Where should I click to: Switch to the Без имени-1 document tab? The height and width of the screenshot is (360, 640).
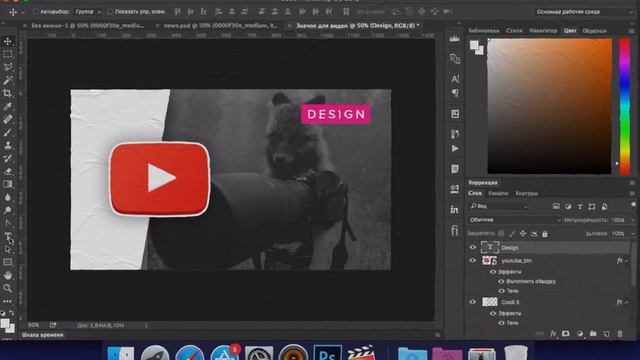87,26
